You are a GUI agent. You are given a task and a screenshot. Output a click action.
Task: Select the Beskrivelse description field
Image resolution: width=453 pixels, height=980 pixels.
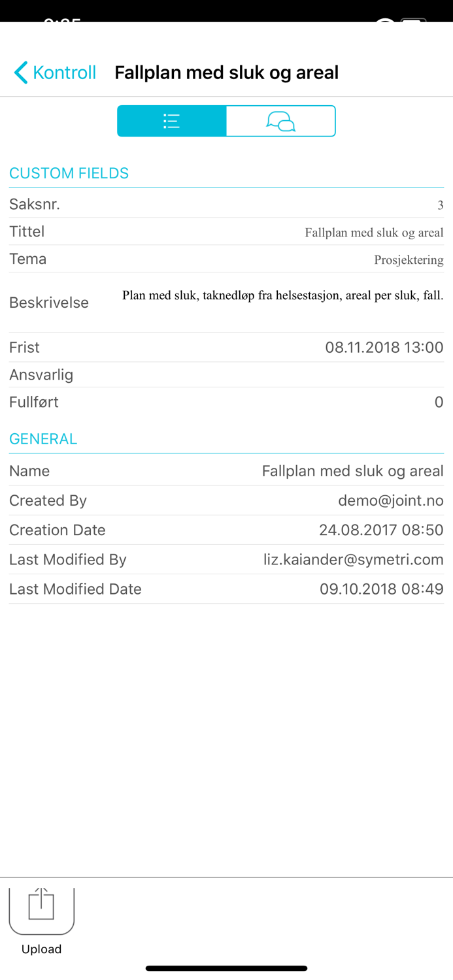(226, 302)
